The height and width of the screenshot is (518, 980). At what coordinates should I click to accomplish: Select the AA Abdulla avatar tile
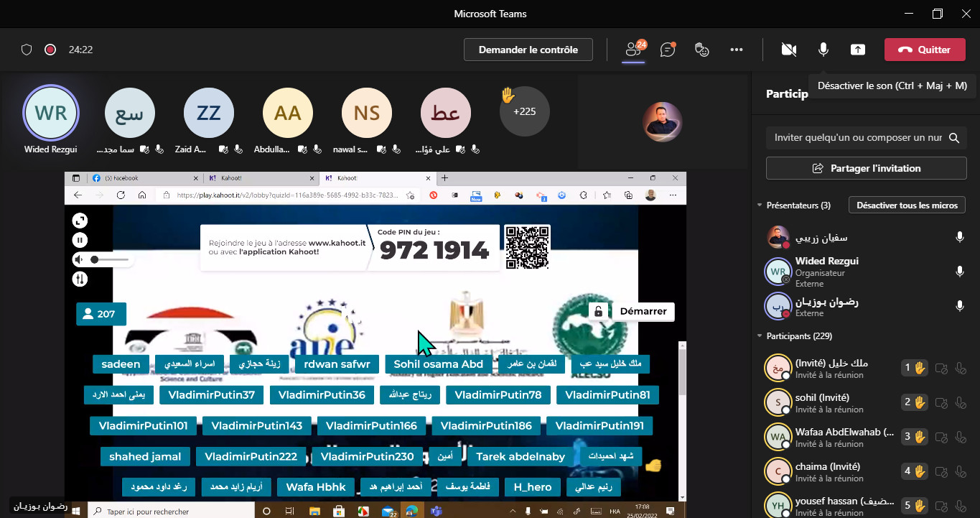[x=288, y=113]
